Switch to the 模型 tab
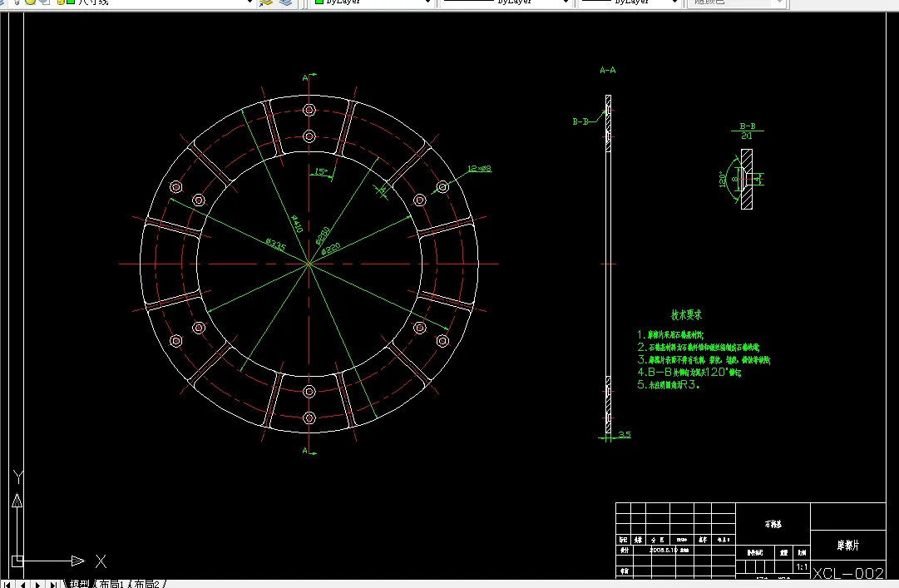The height and width of the screenshot is (588, 899). tap(80, 584)
